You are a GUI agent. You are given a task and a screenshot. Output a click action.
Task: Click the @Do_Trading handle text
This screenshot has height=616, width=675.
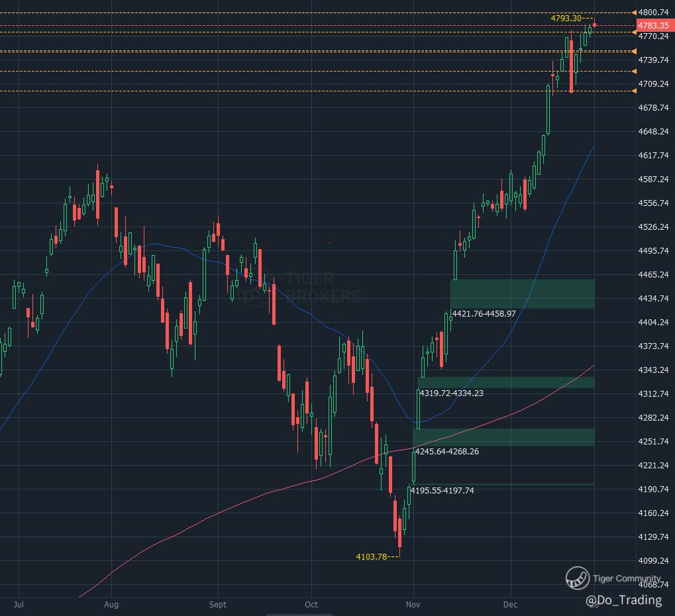click(x=624, y=600)
